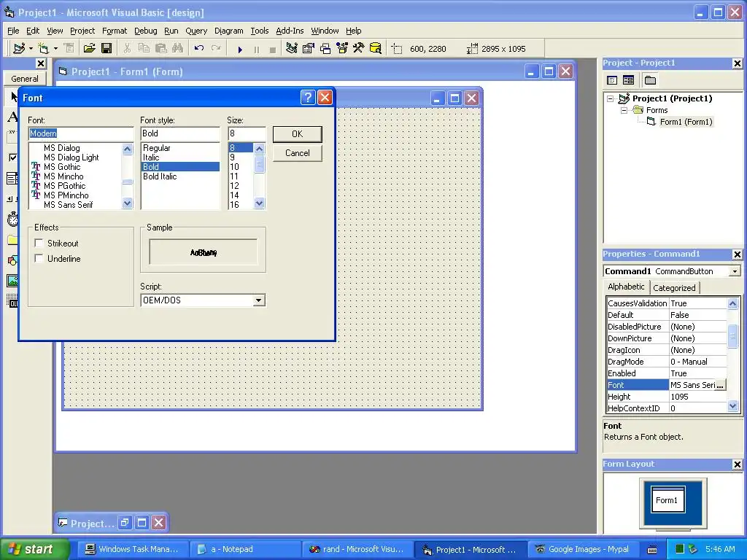Collapse the Project1 tree node

click(611, 98)
